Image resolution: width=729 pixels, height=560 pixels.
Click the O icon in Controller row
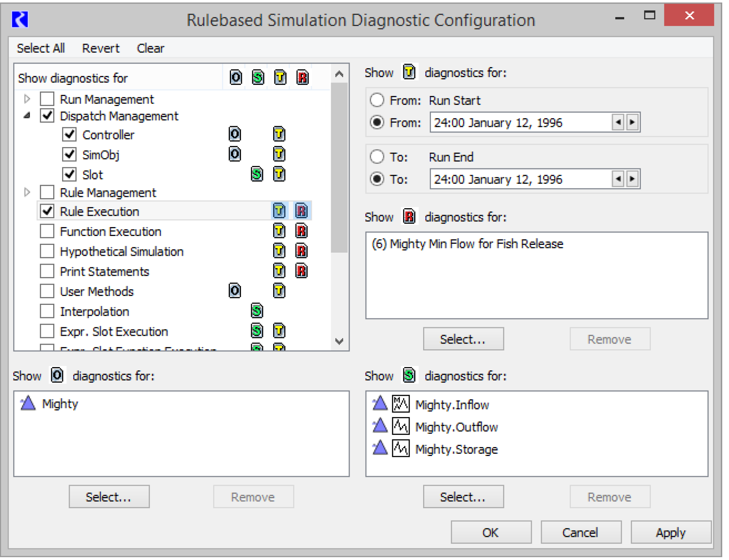pyautogui.click(x=234, y=134)
